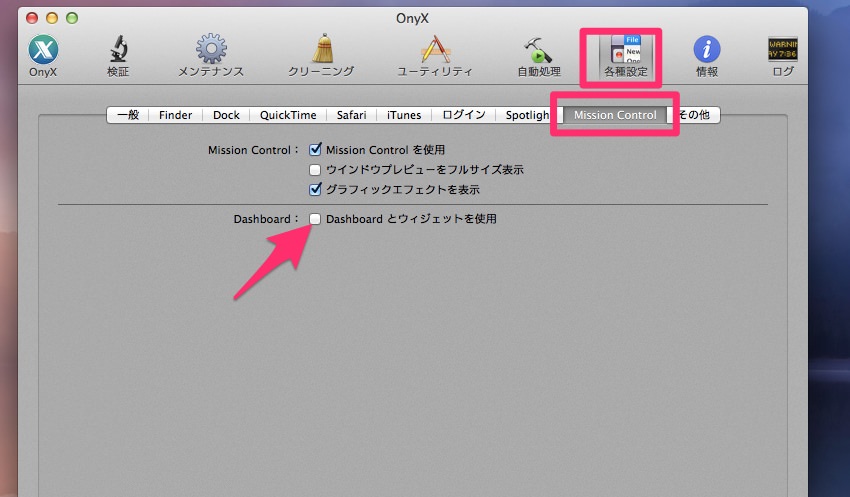Enable Dashboard とウィジェットを使用 checkbox
The height and width of the screenshot is (497, 850).
(x=315, y=218)
